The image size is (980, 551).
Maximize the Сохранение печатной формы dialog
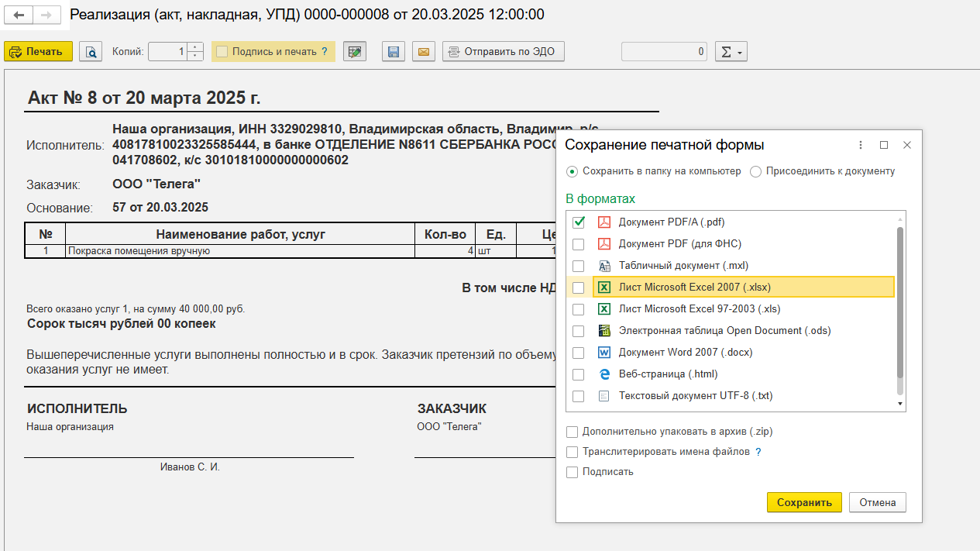click(884, 145)
